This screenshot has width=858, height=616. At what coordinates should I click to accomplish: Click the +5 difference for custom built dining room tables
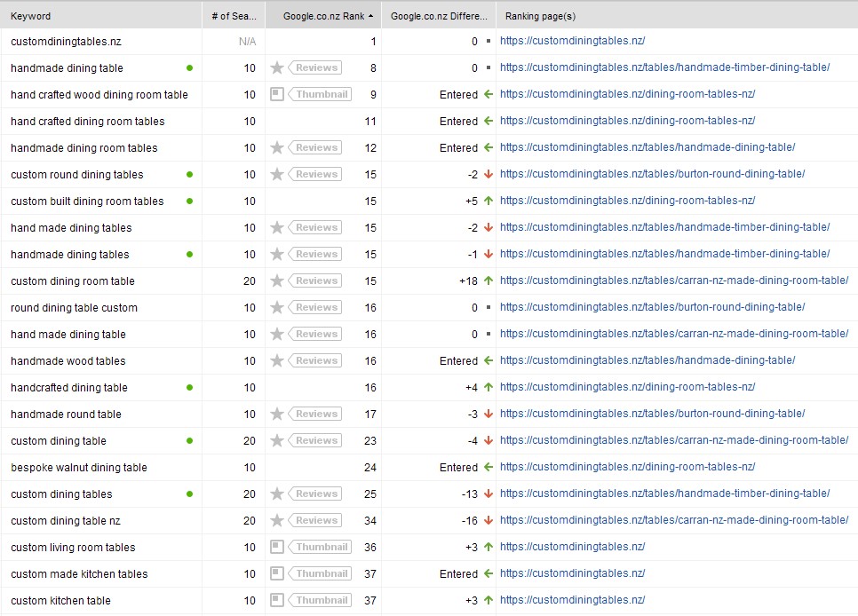click(472, 201)
